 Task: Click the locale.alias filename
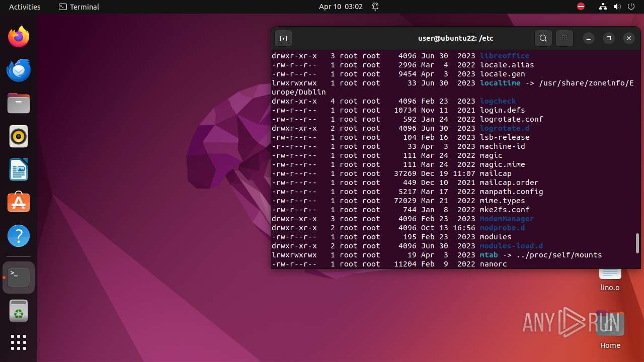point(507,65)
